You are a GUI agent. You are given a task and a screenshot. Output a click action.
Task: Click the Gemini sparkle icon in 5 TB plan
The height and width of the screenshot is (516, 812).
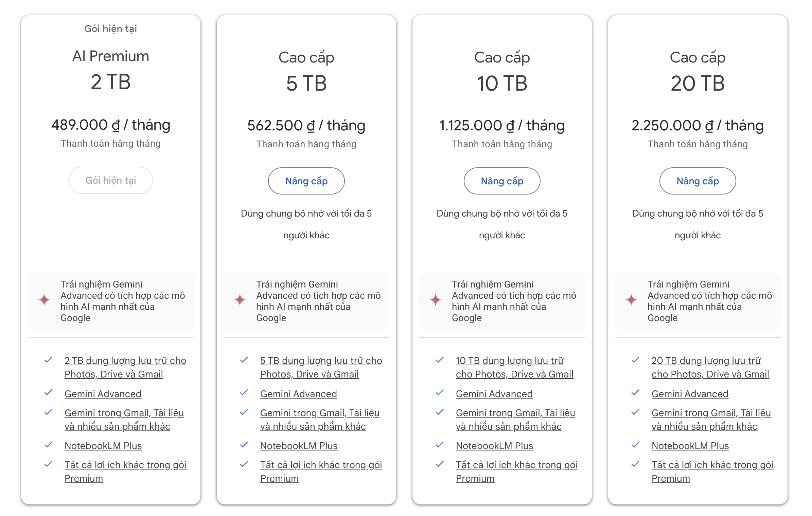(x=240, y=300)
